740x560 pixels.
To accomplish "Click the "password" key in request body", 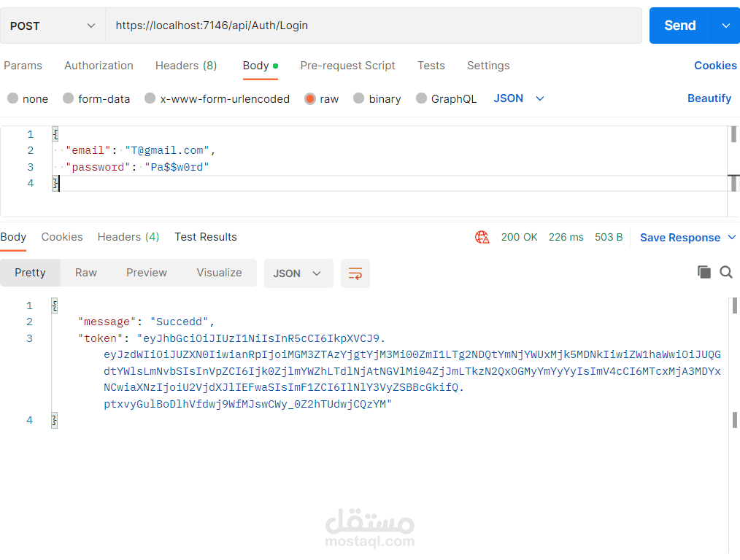I will 99,167.
